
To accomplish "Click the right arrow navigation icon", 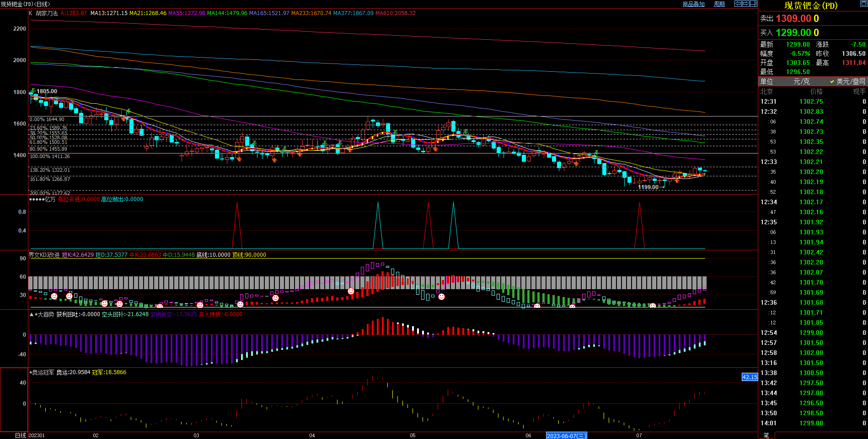I will pos(745,4).
